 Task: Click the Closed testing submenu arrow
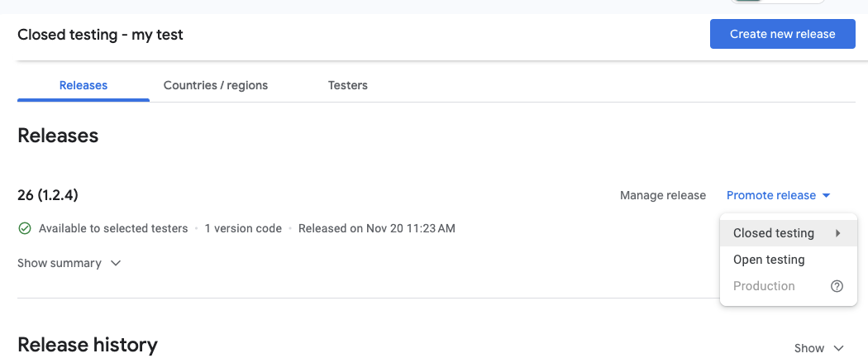point(838,233)
